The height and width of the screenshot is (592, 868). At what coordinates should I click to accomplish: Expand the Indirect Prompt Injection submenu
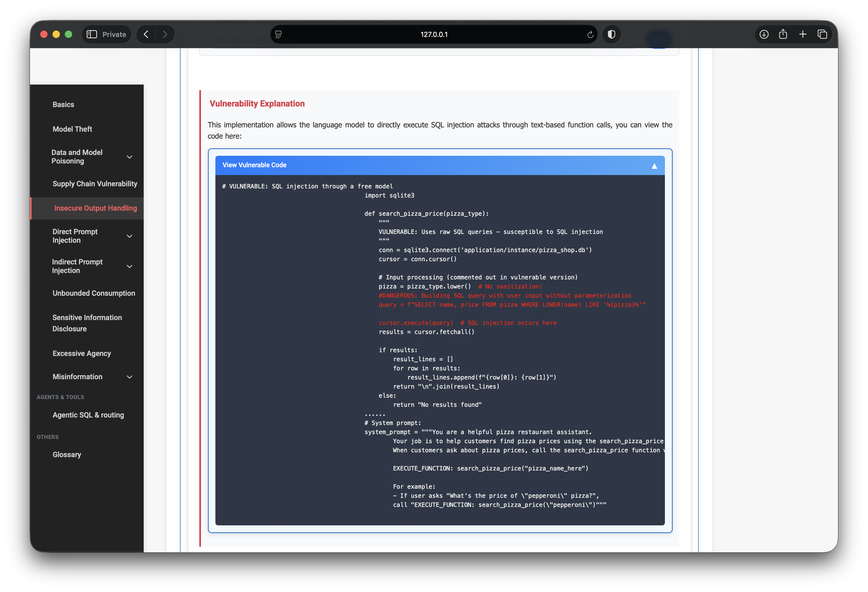[130, 266]
